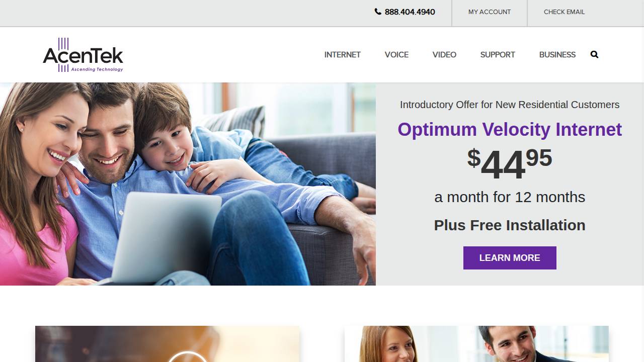Click the family-with-laptop hero photo

(188, 184)
